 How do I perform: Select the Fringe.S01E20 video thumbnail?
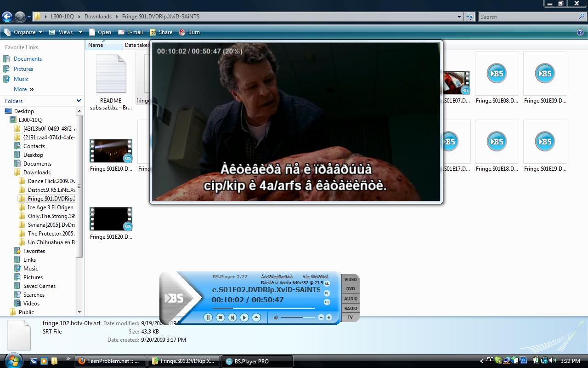pos(111,219)
